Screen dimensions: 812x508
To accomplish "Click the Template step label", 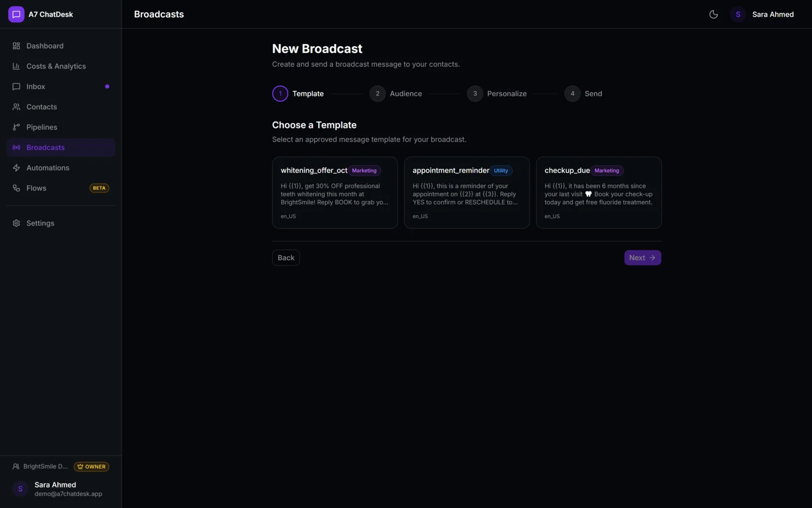I will [308, 93].
